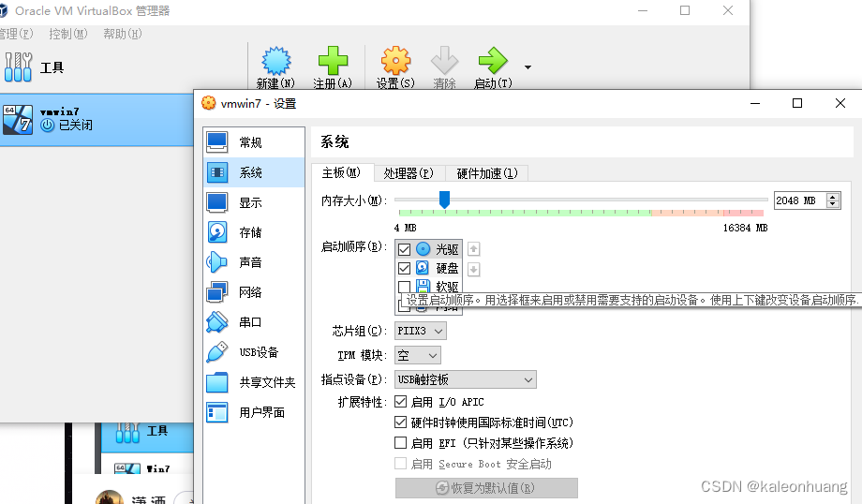The width and height of the screenshot is (862, 504).
Task: Toggle the 硬盘 boot device checkbox
Action: [x=404, y=268]
